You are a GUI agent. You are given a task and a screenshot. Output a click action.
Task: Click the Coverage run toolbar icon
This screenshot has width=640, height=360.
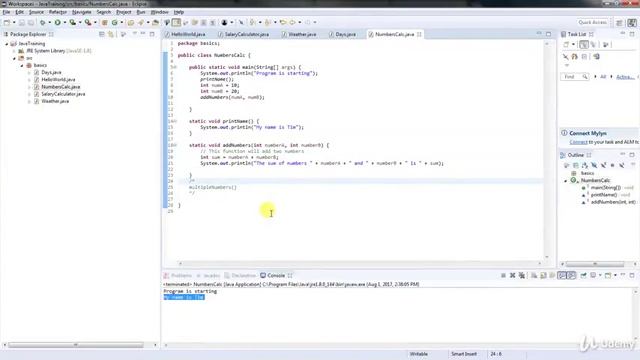point(73,22)
